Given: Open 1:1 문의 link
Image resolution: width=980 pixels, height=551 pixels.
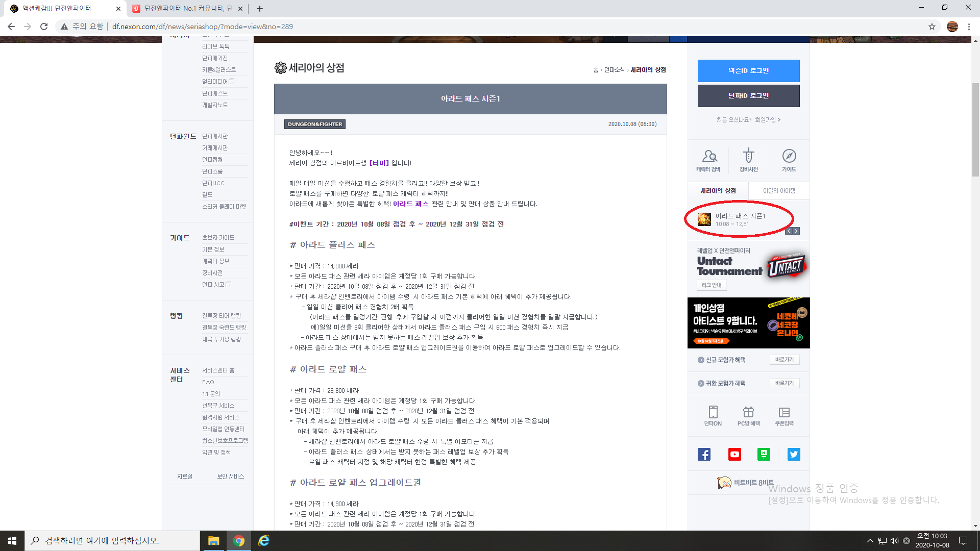Looking at the screenshot, I should [211, 394].
